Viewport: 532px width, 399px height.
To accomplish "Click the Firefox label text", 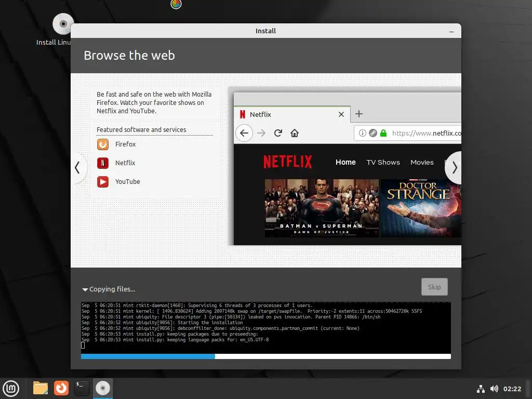I will point(125,144).
